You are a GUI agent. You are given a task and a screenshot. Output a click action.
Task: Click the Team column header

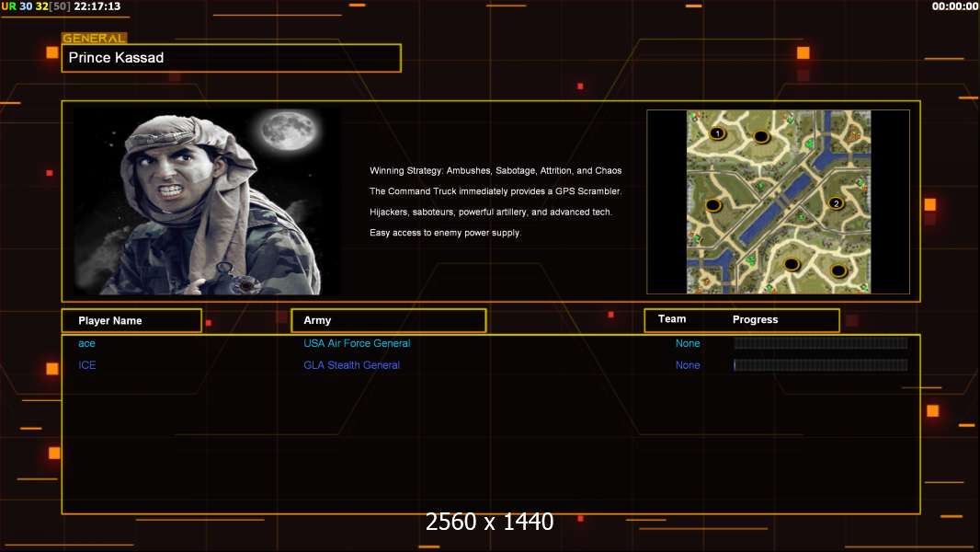pos(672,319)
